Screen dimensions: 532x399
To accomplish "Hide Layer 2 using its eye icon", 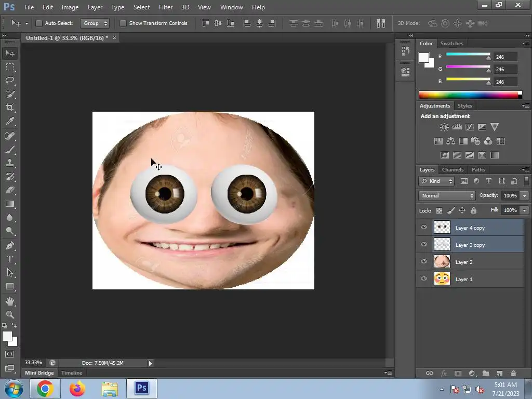I will (424, 262).
